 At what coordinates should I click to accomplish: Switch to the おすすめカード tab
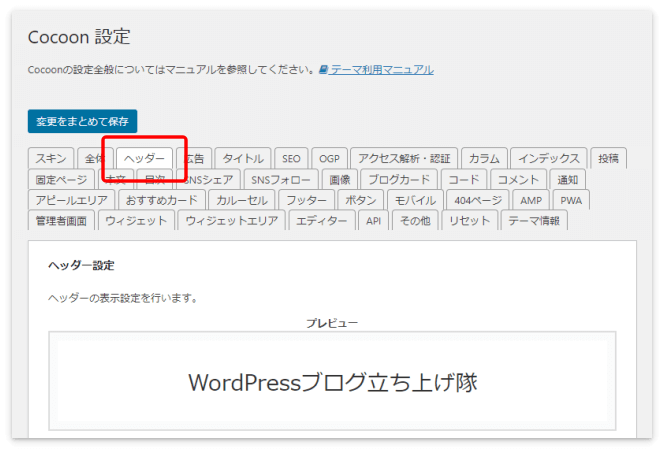tap(162, 200)
